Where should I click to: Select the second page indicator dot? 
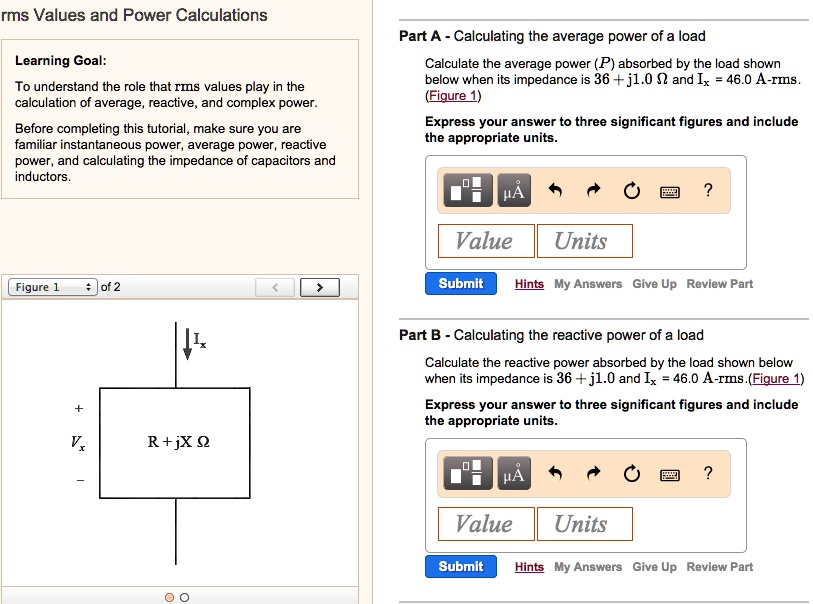tap(183, 595)
